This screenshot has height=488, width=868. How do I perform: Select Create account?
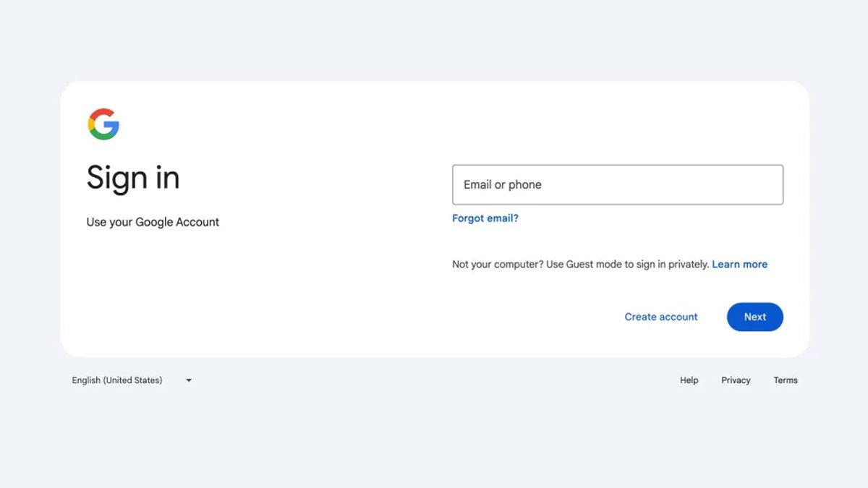660,317
